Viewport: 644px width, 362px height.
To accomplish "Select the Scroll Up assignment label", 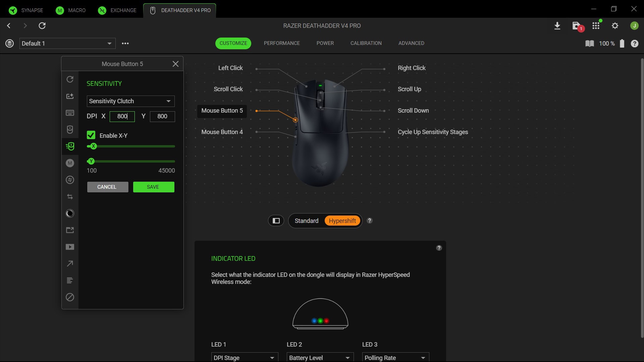I will pyautogui.click(x=409, y=89).
